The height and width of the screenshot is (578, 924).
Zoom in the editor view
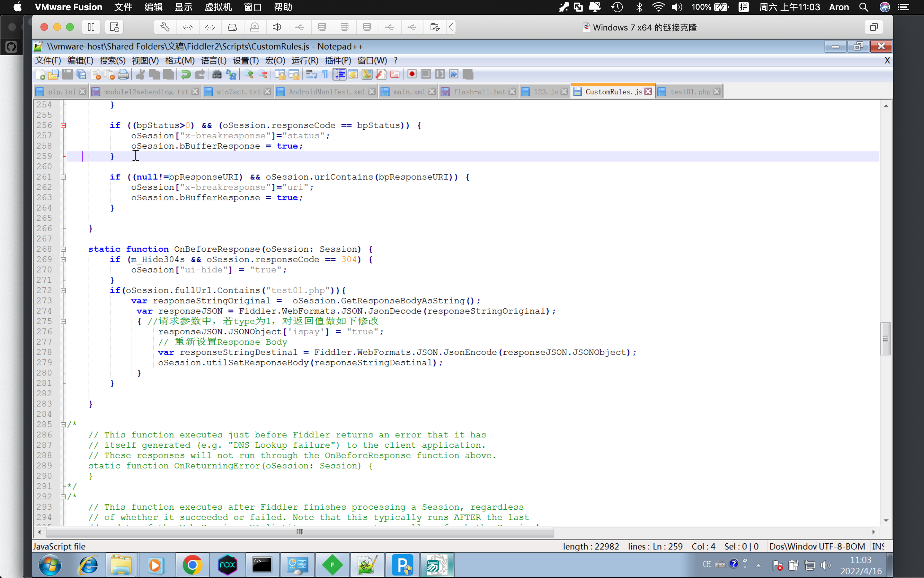point(249,74)
